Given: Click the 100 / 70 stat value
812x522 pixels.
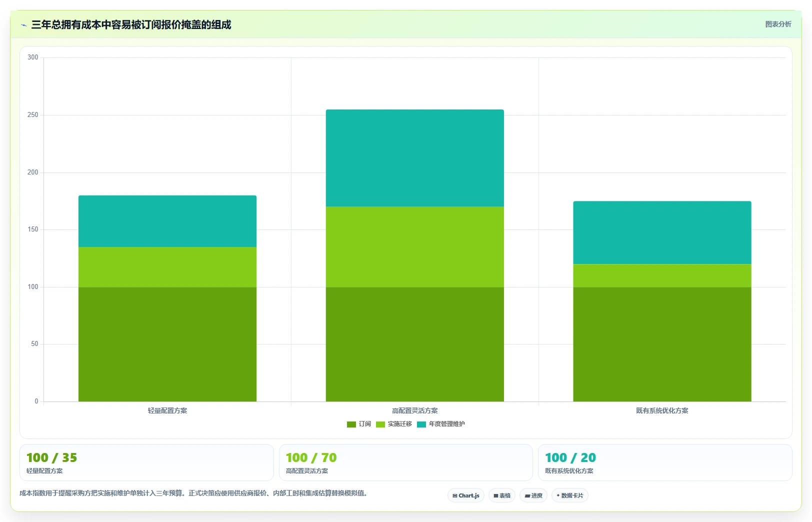Looking at the screenshot, I should coord(311,457).
